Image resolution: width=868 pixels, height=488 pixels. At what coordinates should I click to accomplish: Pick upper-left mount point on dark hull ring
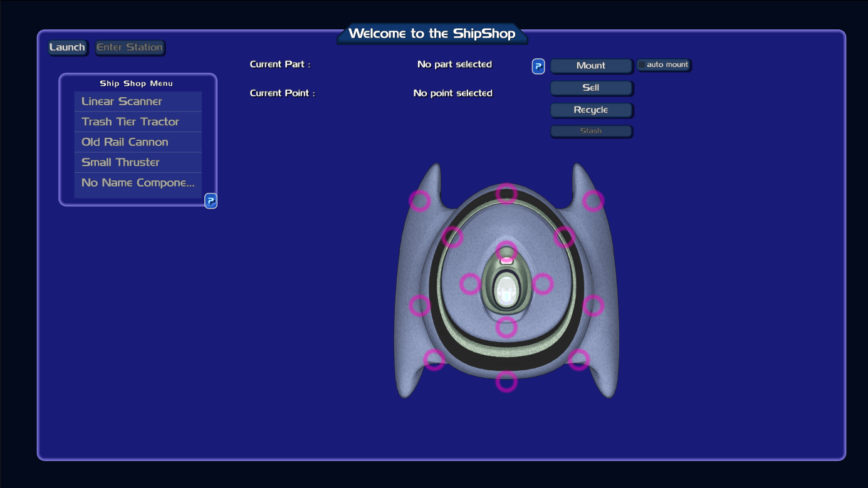coord(452,237)
